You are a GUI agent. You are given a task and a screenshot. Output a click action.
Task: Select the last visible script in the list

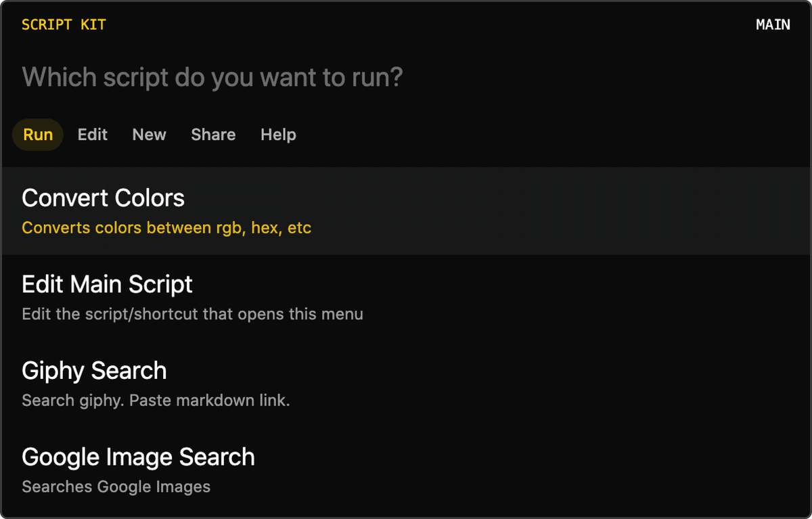pos(406,471)
